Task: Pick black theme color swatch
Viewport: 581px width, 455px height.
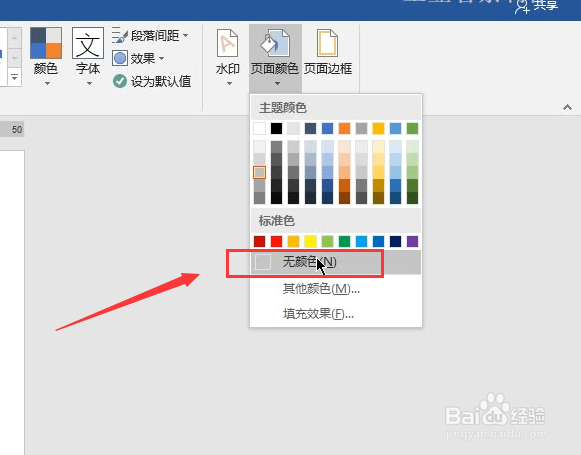Action: click(x=276, y=129)
